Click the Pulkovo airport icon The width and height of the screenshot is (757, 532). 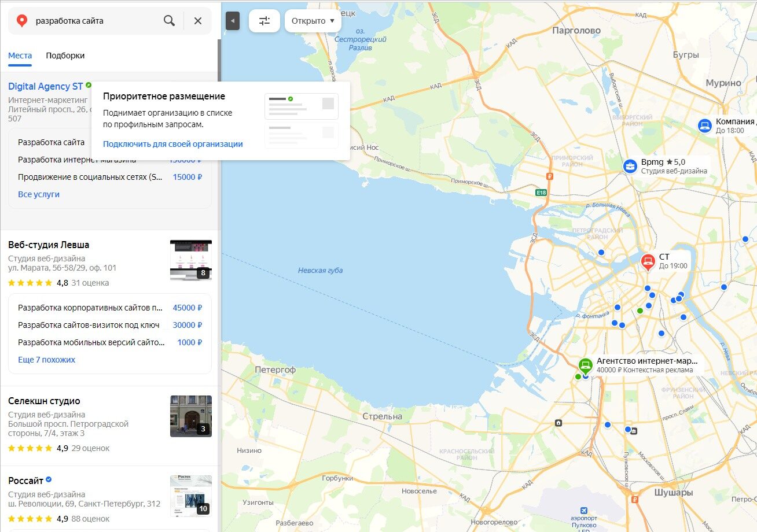coord(584,510)
